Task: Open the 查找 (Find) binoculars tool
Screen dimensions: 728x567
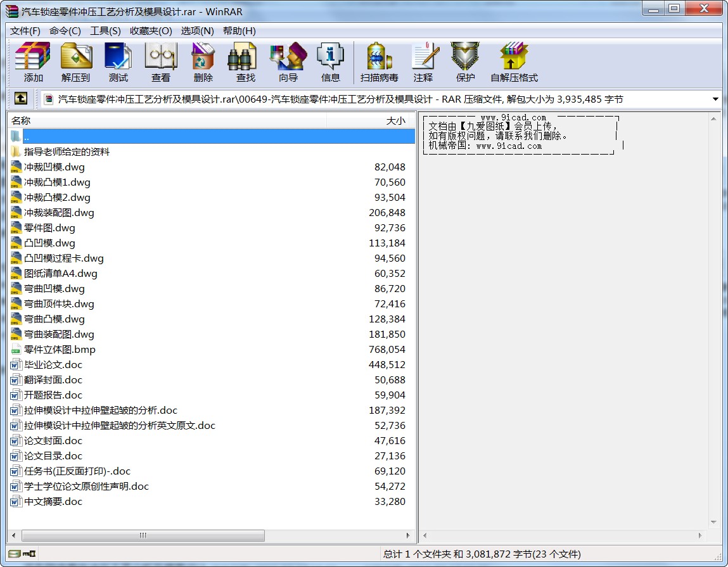Action: [x=246, y=62]
